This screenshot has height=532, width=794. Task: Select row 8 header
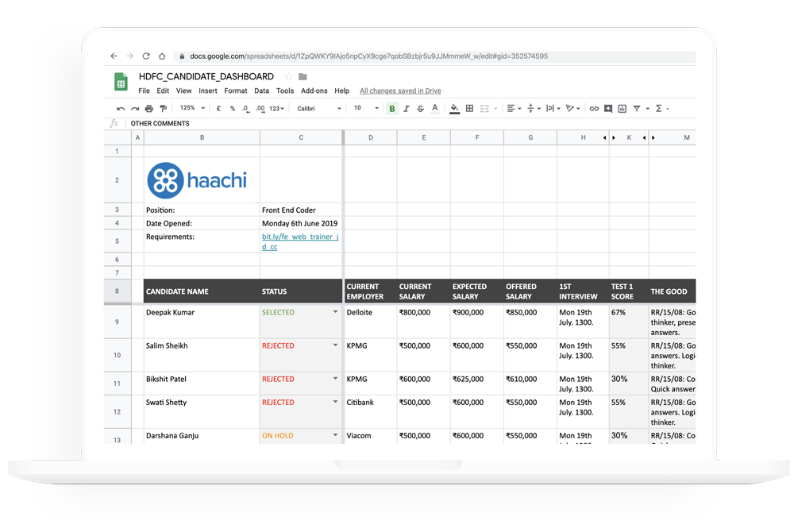tap(117, 291)
